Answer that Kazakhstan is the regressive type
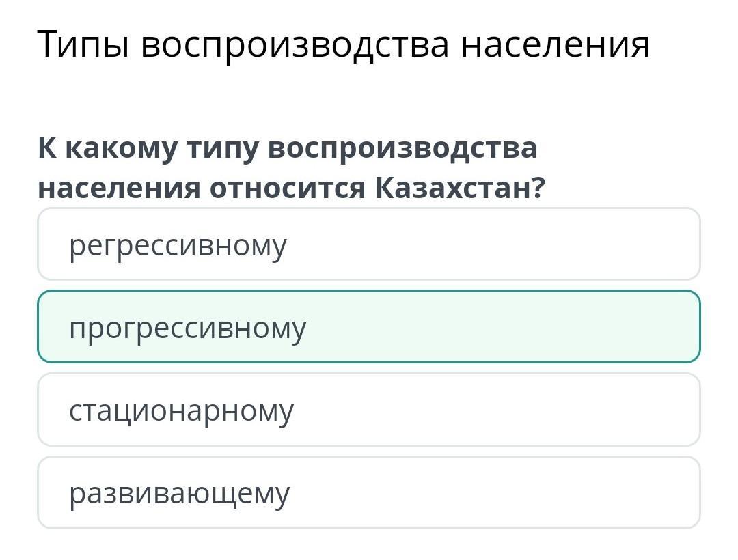This screenshot has height=560, width=738. click(369, 244)
